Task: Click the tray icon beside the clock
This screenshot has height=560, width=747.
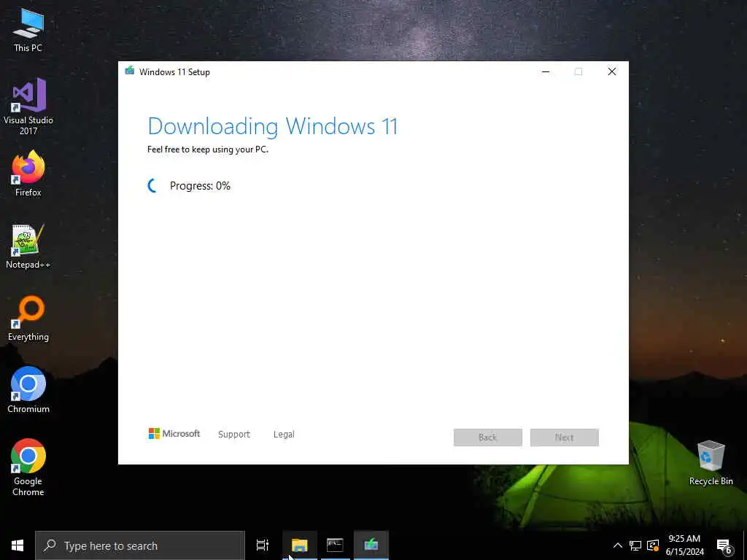Action: tap(653, 545)
